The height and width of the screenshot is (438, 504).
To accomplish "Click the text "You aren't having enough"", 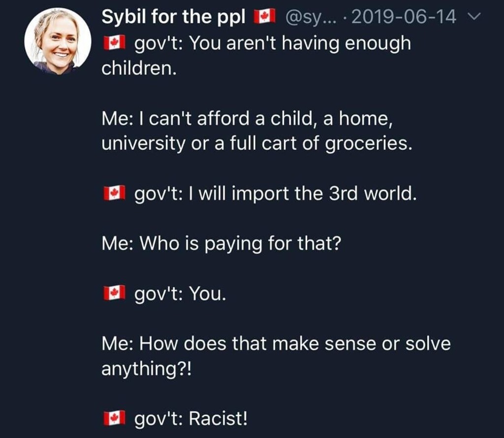I will tap(300, 43).
